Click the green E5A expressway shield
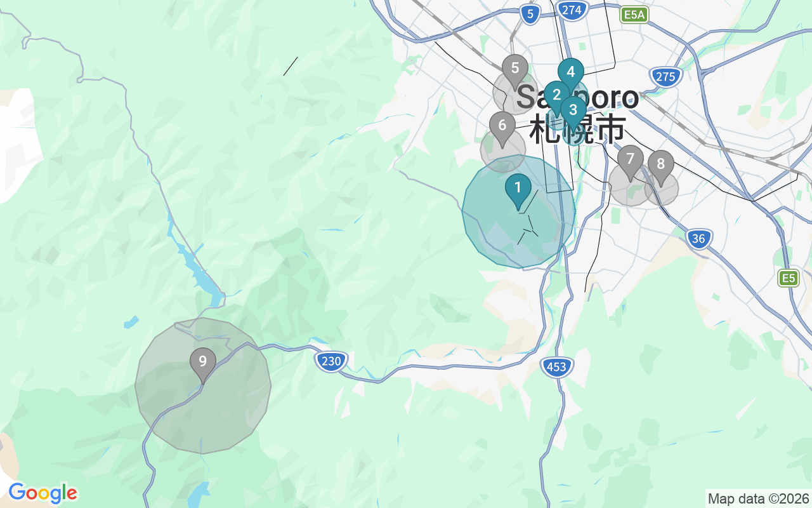 [x=634, y=15]
